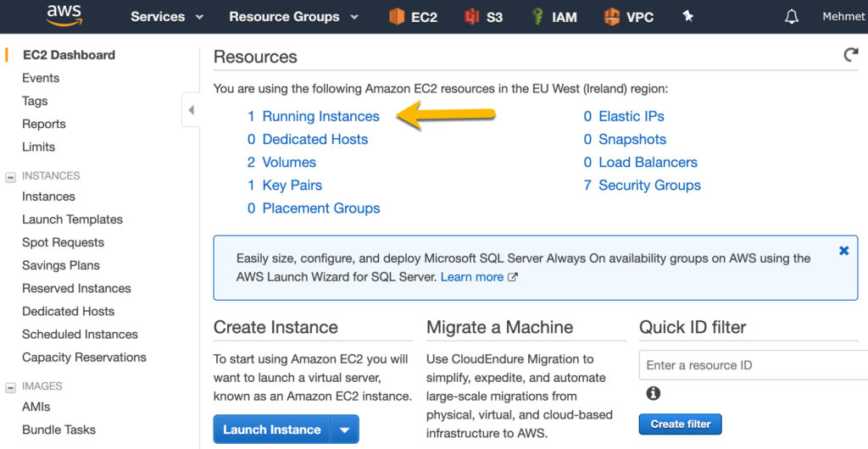Open Tags in the sidebar
This screenshot has height=449, width=868.
35,101
